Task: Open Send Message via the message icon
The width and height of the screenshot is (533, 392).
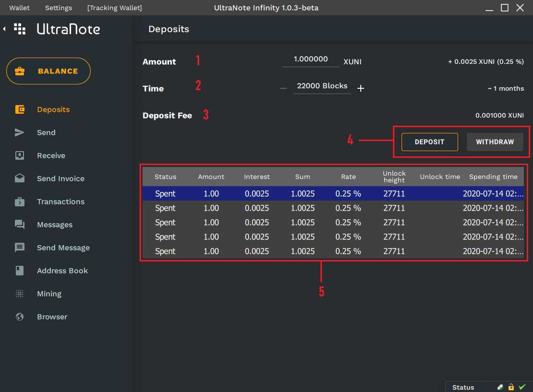Action: point(20,248)
